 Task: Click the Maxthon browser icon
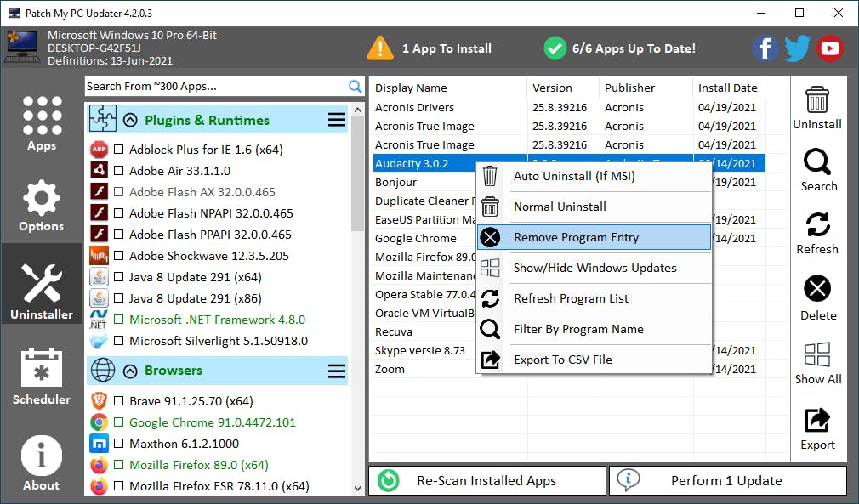(100, 444)
